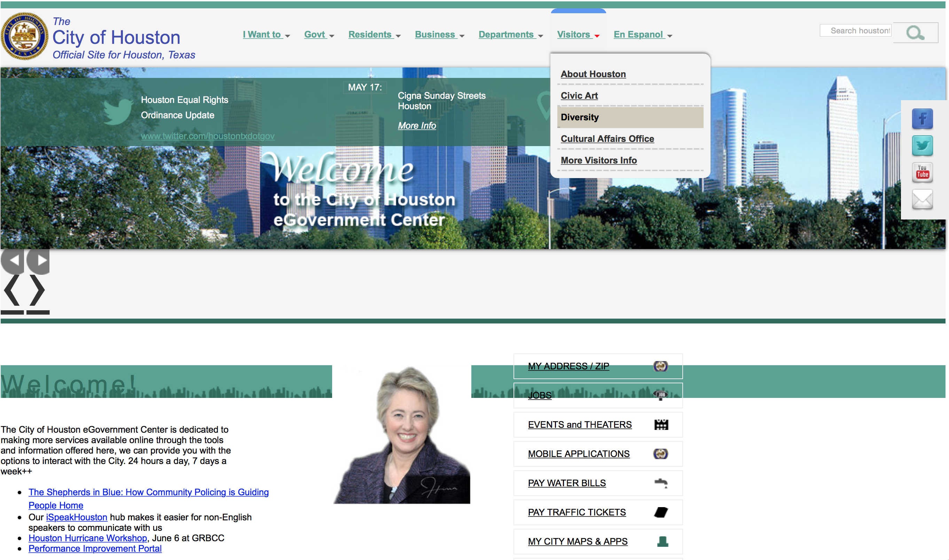Click the Search houstontx input field
The height and width of the screenshot is (560, 949).
coord(856,31)
